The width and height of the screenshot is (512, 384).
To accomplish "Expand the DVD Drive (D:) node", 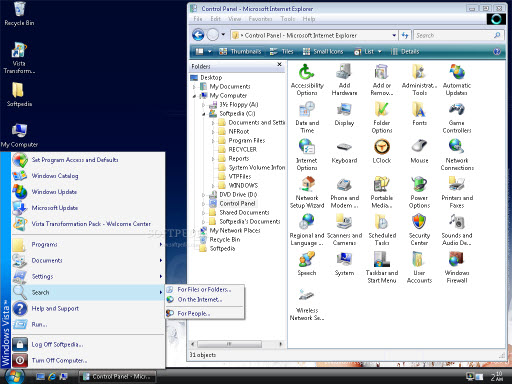I will (x=204, y=195).
